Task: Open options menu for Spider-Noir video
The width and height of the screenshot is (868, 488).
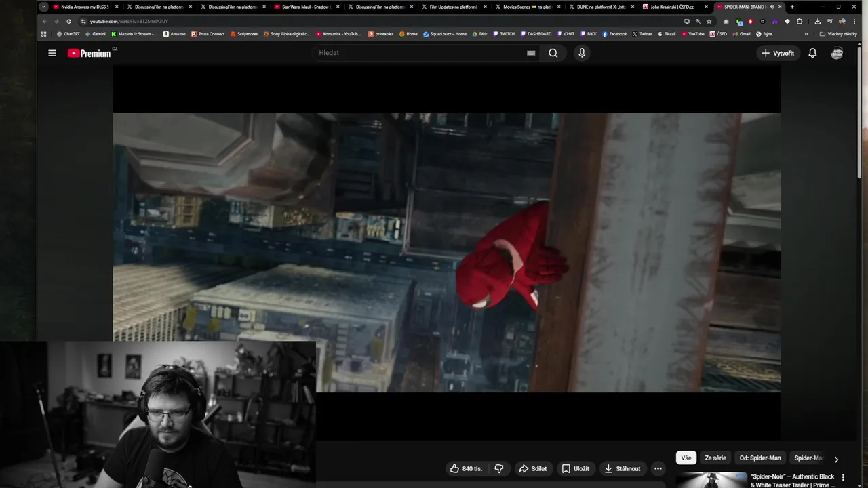Action: click(x=844, y=477)
